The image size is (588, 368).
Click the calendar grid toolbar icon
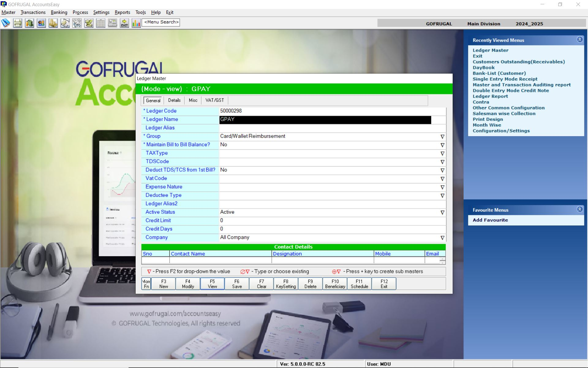(x=100, y=23)
